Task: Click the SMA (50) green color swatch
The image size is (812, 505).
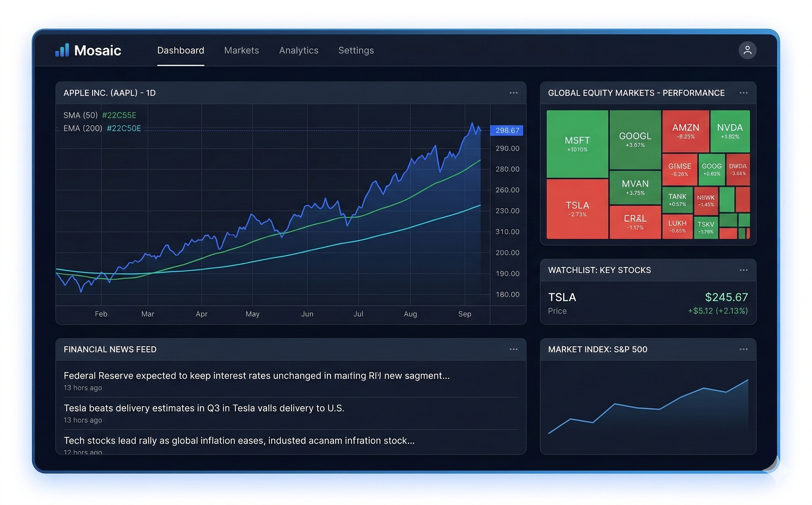Action: coord(119,115)
